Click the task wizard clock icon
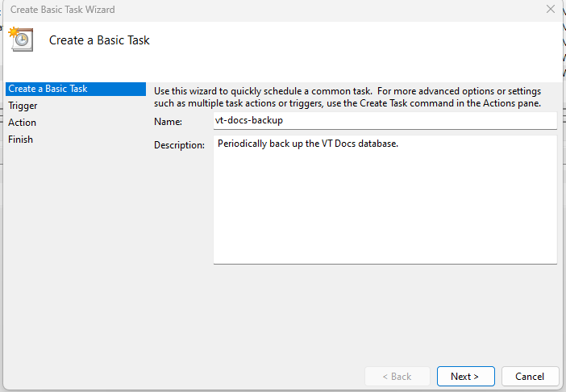This screenshot has height=392, width=566. pyautogui.click(x=21, y=39)
